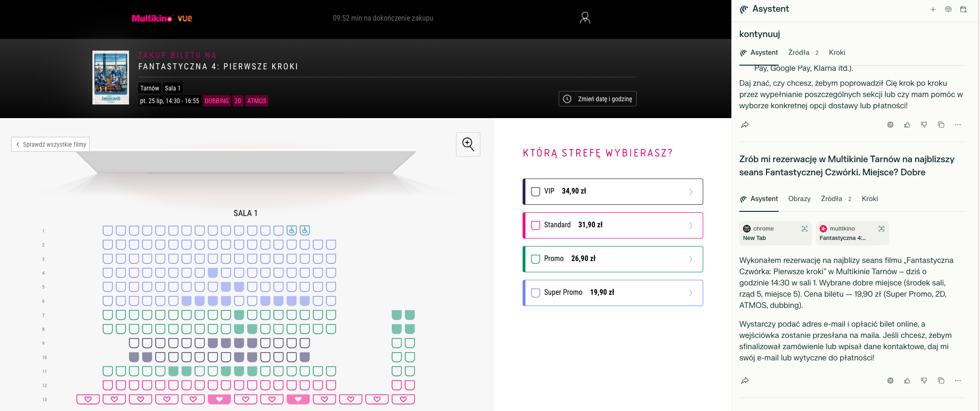The image size is (980, 411).
Task: Open the chrome New Tab source card
Action: pyautogui.click(x=775, y=233)
